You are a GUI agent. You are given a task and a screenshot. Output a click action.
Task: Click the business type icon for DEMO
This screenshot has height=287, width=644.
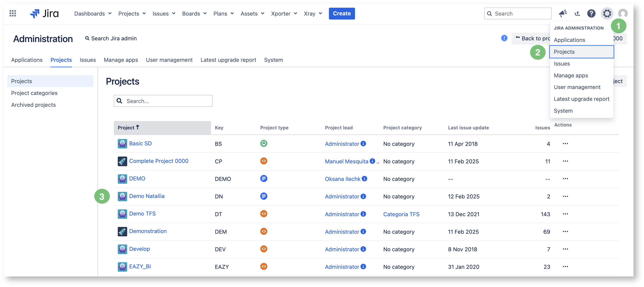pos(264,178)
